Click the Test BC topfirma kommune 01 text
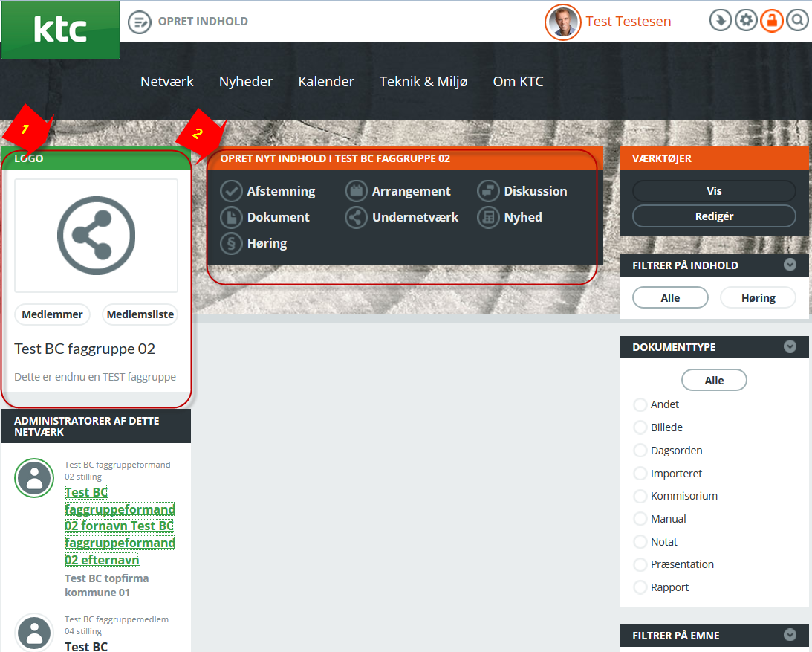 [x=107, y=585]
